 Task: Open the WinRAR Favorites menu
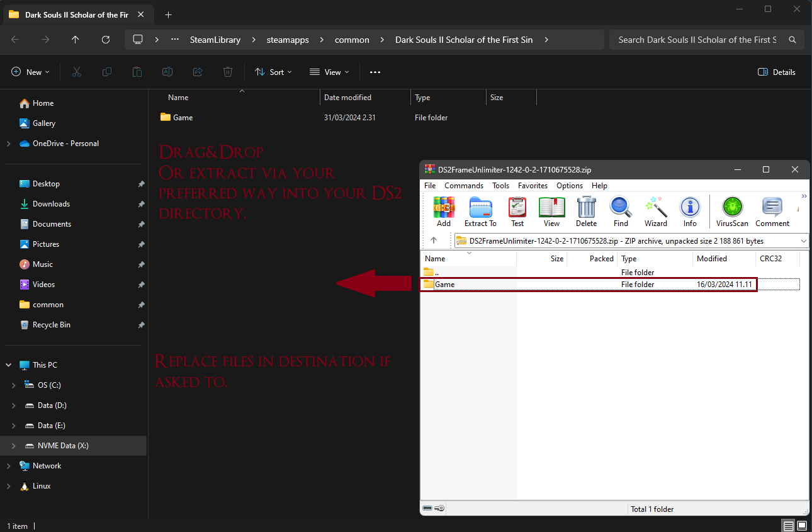(x=534, y=186)
